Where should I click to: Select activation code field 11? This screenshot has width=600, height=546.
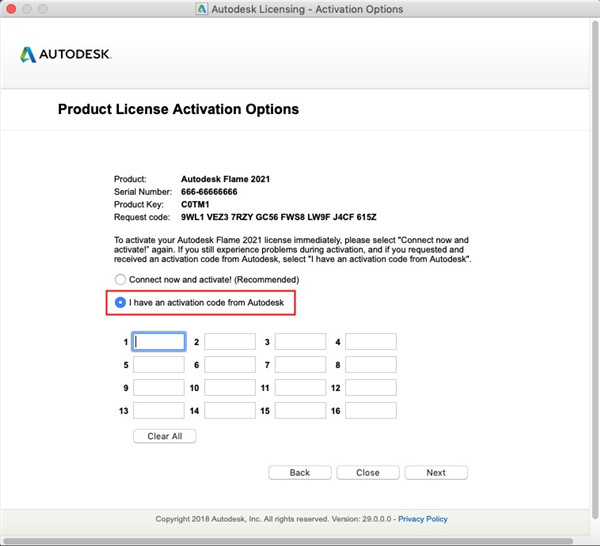pos(300,388)
